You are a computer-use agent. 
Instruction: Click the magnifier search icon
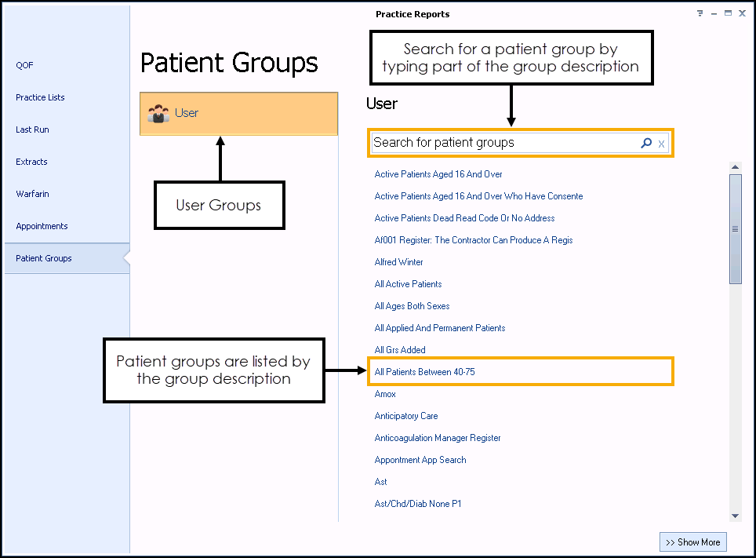click(x=646, y=143)
